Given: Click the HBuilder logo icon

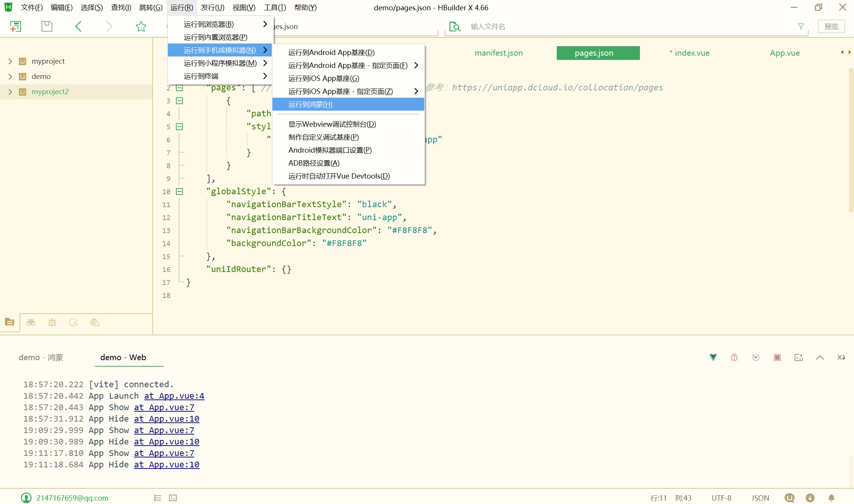Looking at the screenshot, I should point(8,7).
